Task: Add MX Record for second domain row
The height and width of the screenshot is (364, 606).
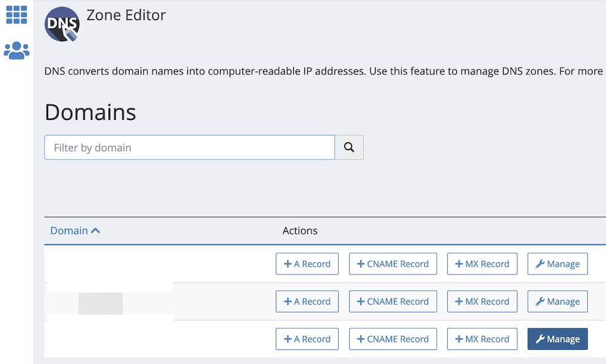Action: (482, 302)
